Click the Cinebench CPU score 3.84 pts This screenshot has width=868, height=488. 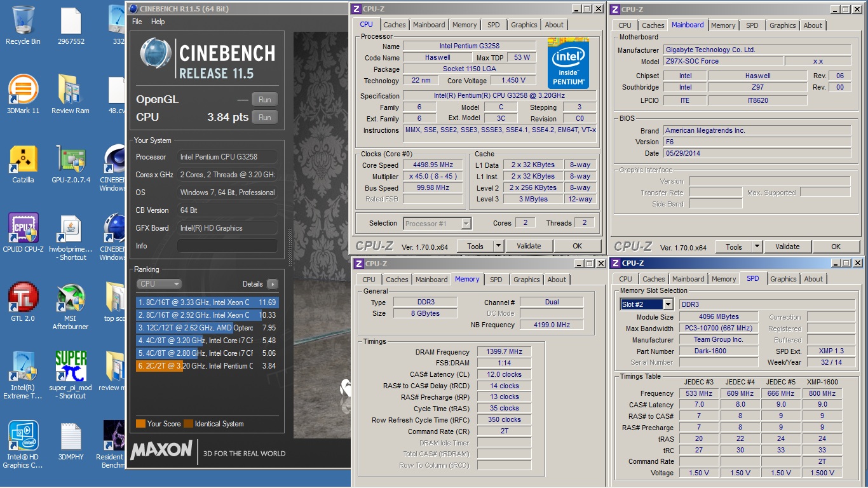[227, 118]
